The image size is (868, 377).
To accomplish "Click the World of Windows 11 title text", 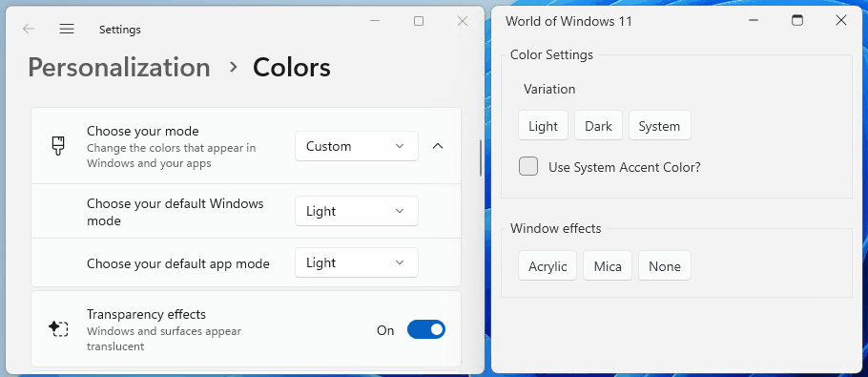I will point(568,22).
